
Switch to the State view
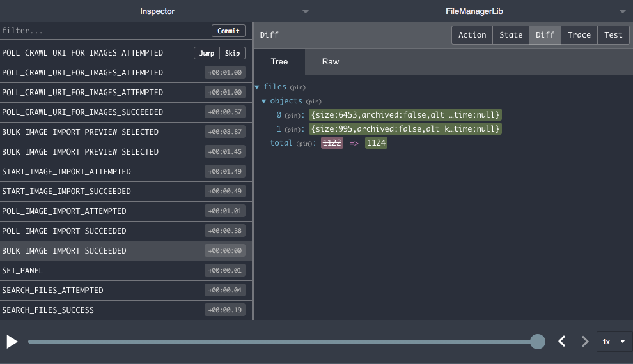[x=510, y=35]
